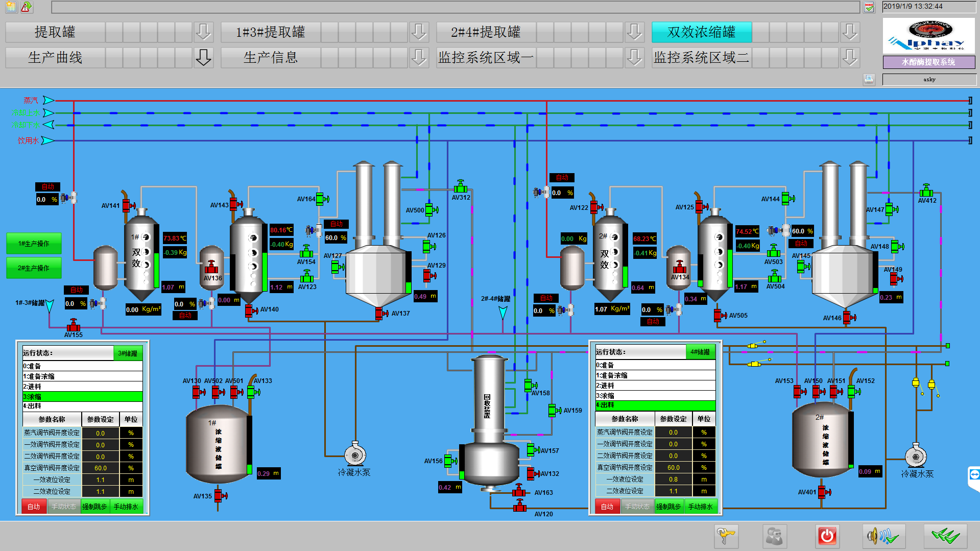Expand the arrow next to 提取罐
Screen dimensions: 980x551
point(203,32)
